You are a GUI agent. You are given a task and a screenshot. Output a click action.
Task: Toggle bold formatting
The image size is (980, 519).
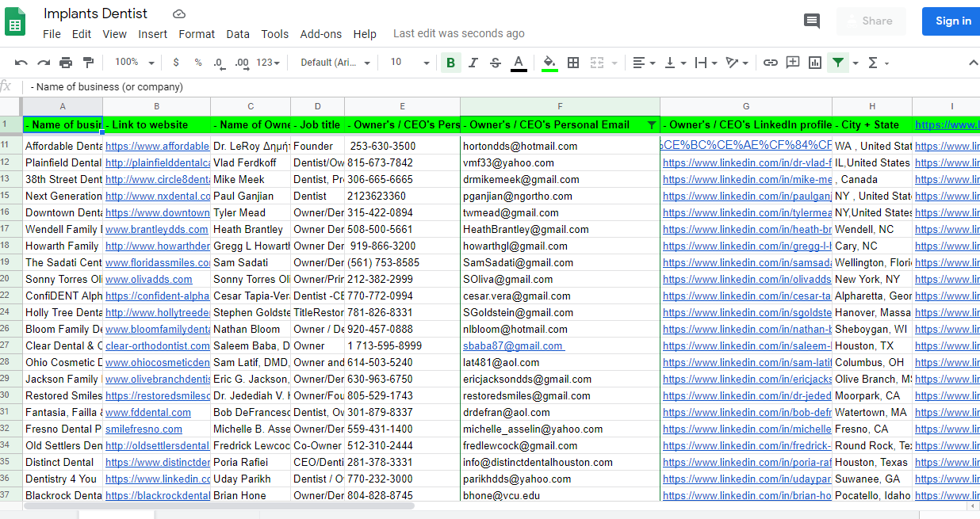[x=450, y=63]
